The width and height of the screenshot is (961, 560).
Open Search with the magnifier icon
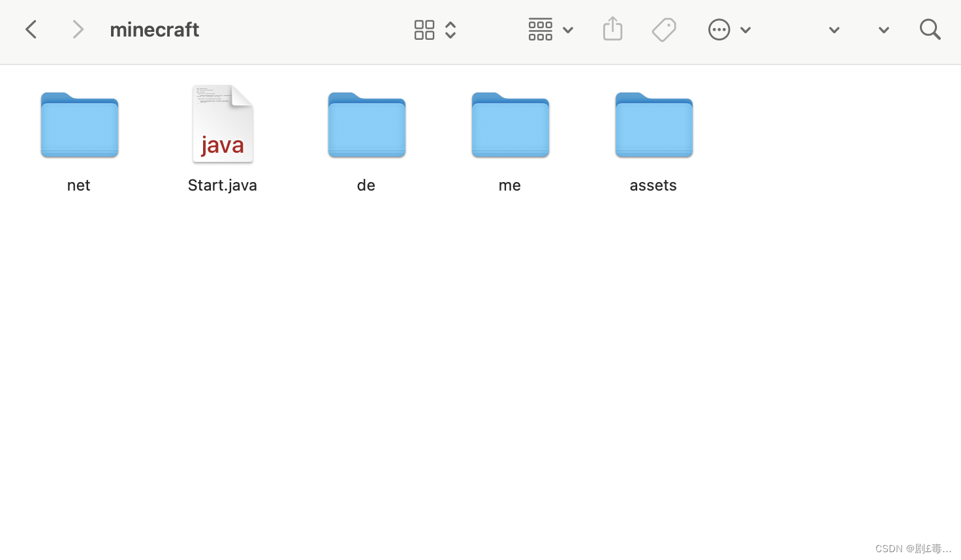click(930, 29)
